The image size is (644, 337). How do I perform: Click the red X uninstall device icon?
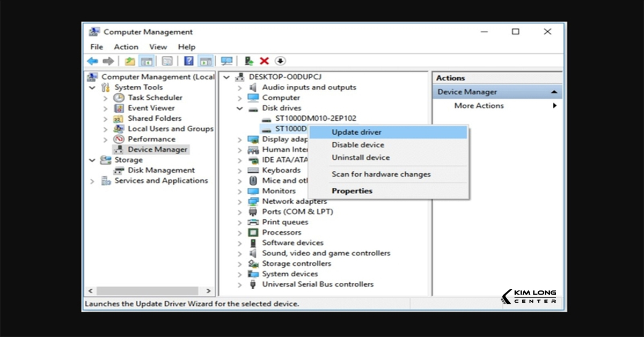(x=264, y=61)
